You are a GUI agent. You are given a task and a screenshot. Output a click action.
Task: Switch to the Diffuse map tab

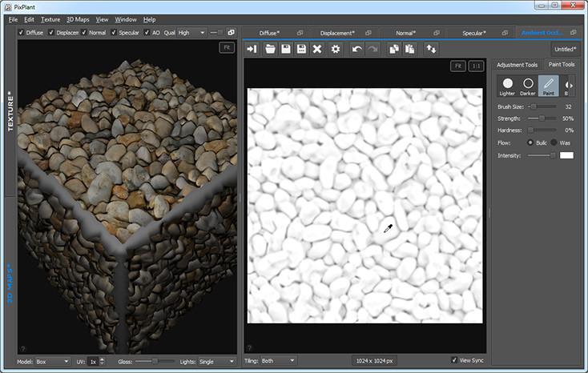[x=269, y=33]
